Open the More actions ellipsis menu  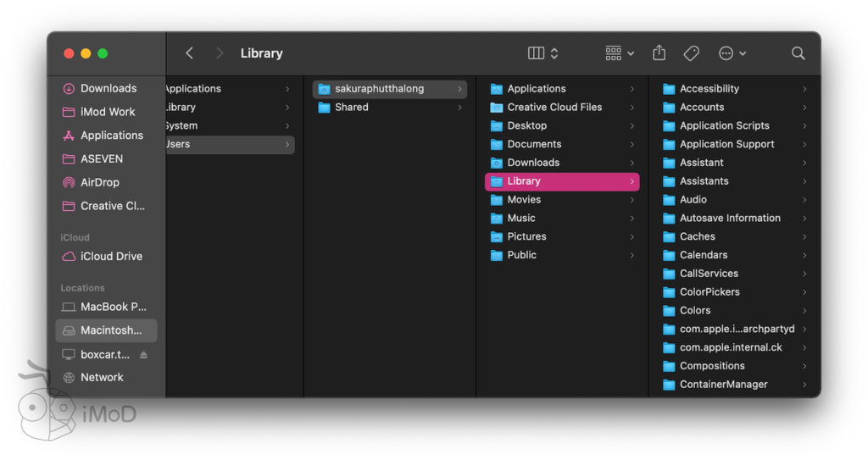point(732,53)
